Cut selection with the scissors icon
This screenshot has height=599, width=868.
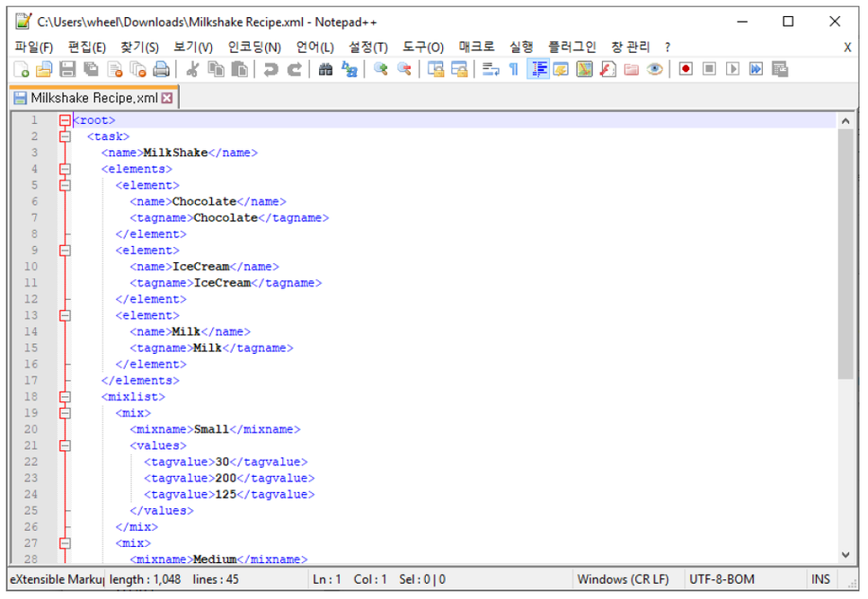(x=192, y=69)
